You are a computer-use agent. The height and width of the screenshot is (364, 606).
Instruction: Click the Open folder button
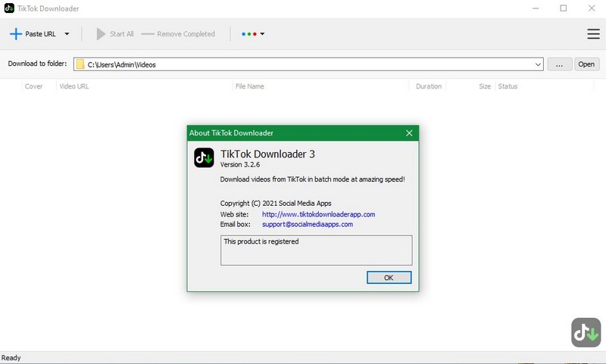[x=586, y=64]
